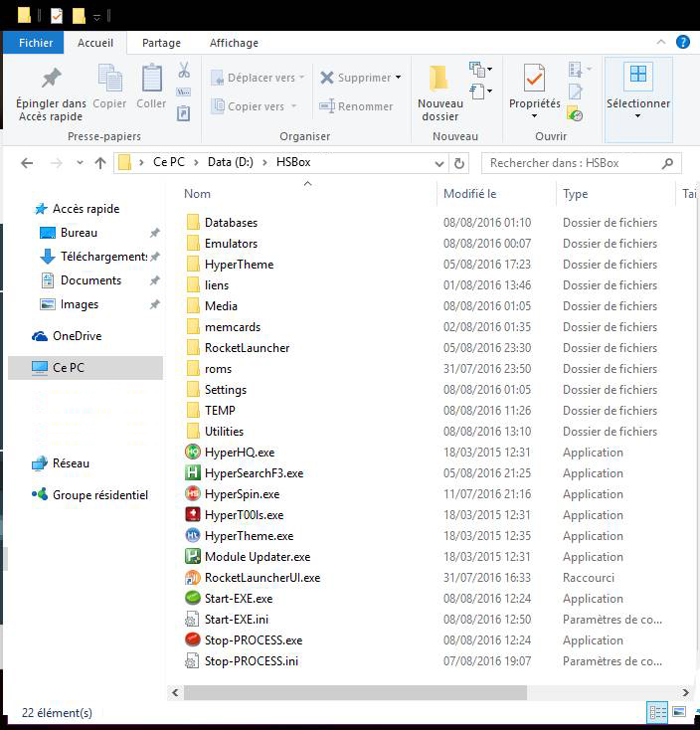Open the address bar history dropdown
This screenshot has height=730, width=700.
point(438,164)
